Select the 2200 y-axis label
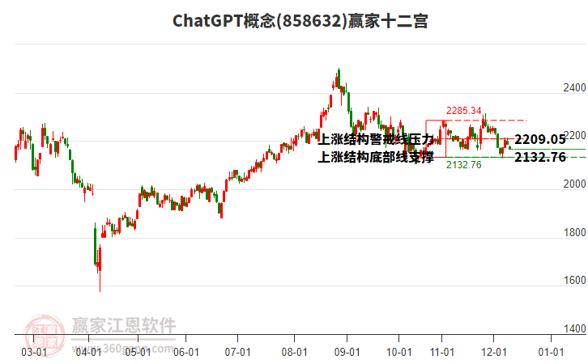The height and width of the screenshot is (364, 588). [576, 135]
